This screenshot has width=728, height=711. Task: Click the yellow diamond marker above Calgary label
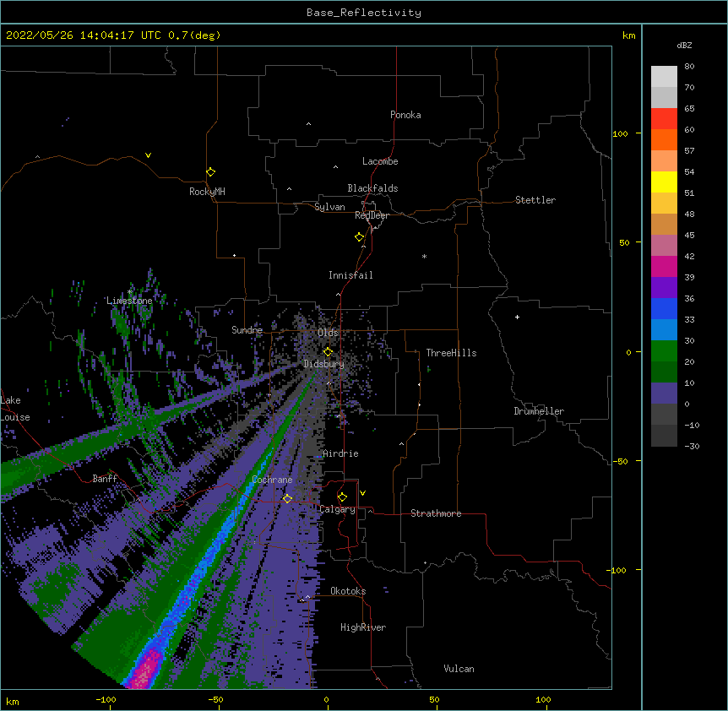[342, 497]
